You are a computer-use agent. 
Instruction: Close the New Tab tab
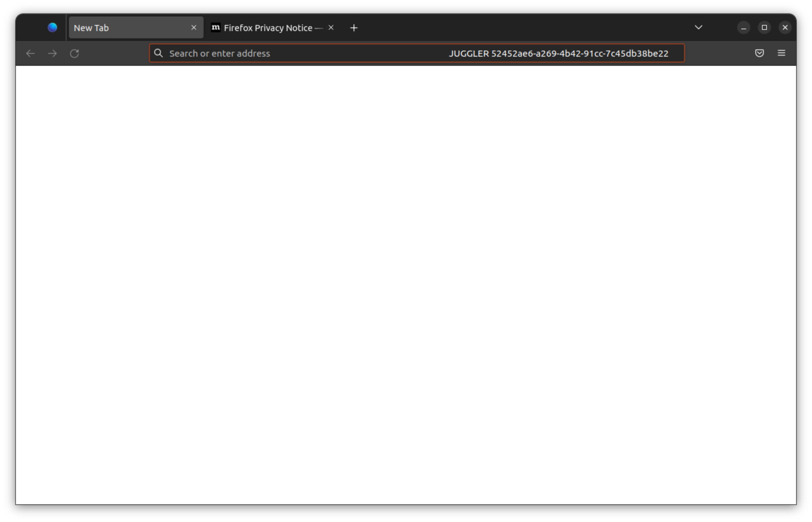click(x=194, y=27)
